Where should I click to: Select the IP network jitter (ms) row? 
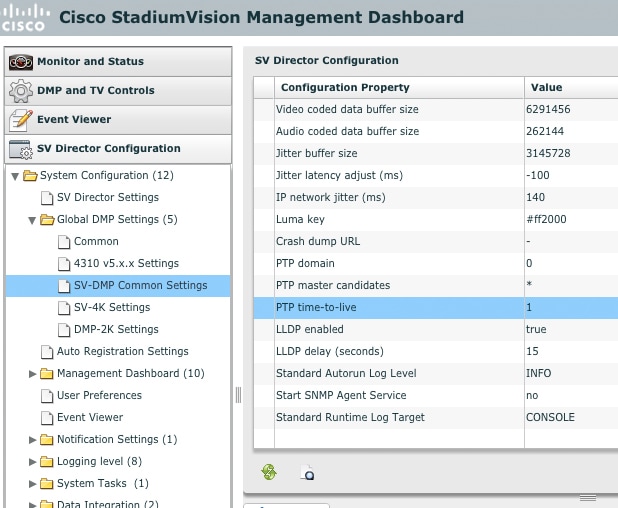tap(436, 197)
